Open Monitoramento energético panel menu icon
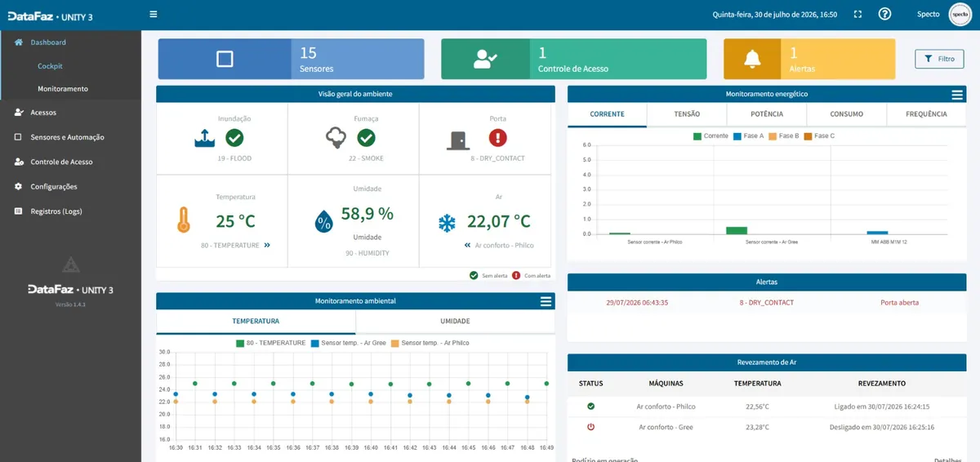Screen dimensions: 980x462 point(957,95)
